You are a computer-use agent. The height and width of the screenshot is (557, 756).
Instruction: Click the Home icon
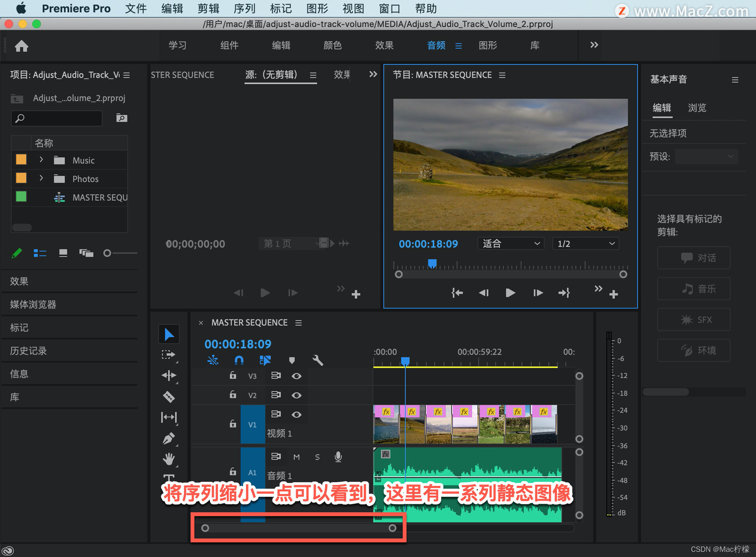pyautogui.click(x=22, y=46)
